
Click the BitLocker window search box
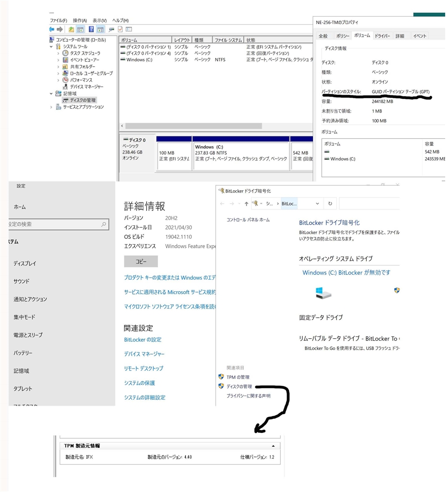[x=370, y=204]
